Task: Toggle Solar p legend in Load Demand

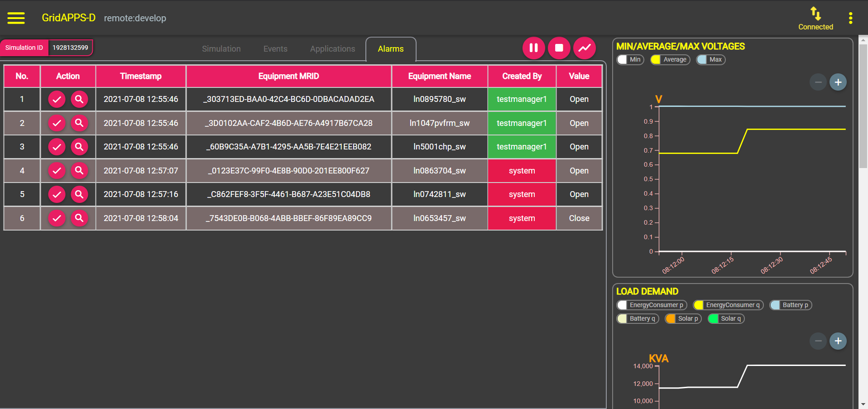Action: point(683,319)
